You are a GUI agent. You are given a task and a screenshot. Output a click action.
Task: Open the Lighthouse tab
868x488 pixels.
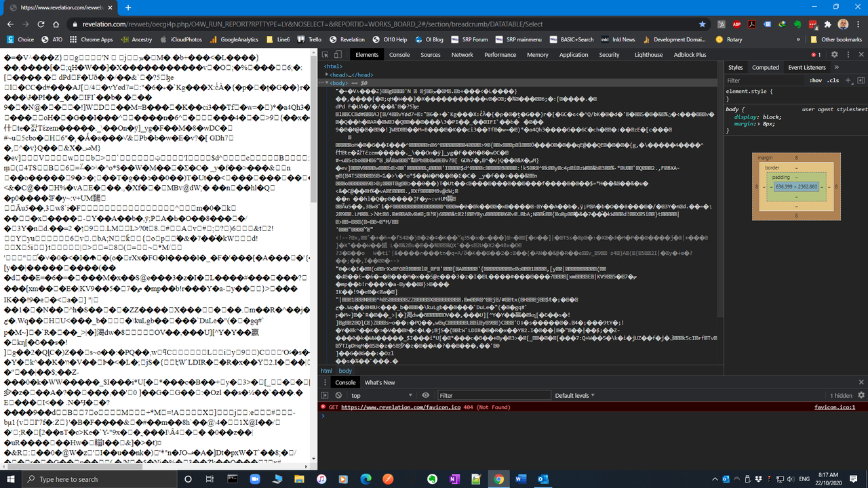coord(649,55)
